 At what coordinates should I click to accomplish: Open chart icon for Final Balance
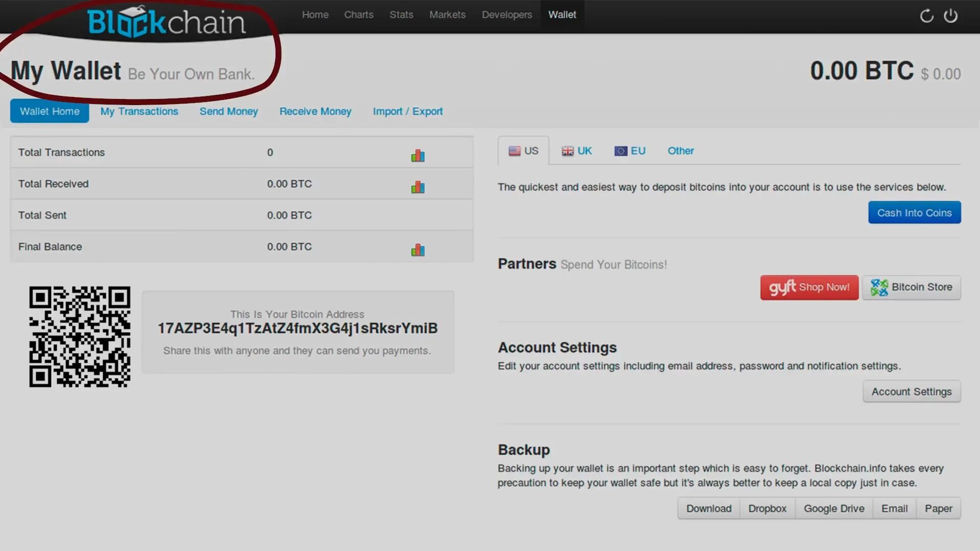(x=418, y=249)
